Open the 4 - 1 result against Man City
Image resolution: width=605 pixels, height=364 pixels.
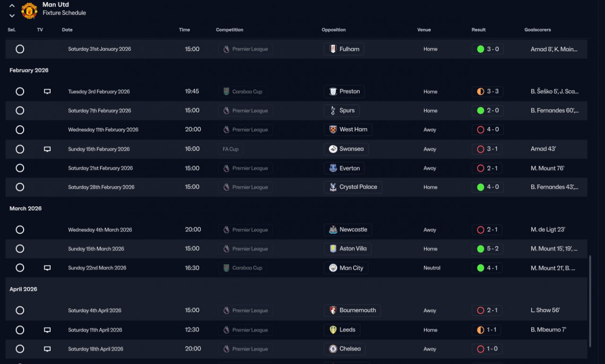pyautogui.click(x=488, y=268)
